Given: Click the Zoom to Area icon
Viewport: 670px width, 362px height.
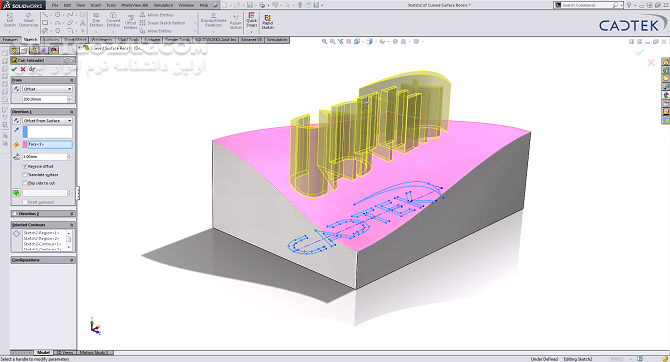Looking at the screenshot, I should [332, 41].
